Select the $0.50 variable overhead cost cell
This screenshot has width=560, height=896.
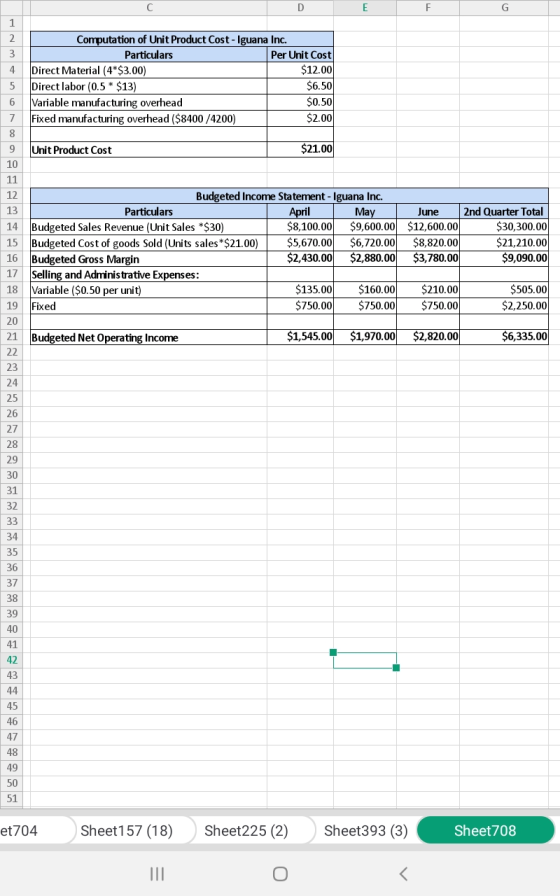[300, 102]
